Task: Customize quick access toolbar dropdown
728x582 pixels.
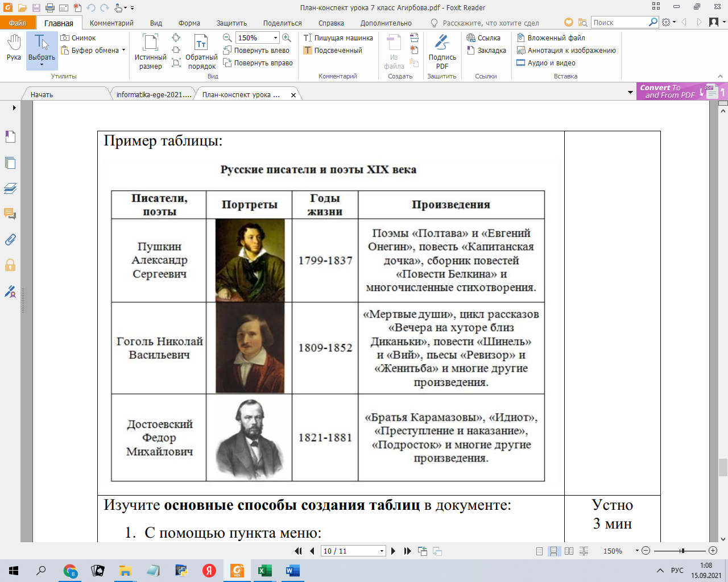Action: [133, 8]
